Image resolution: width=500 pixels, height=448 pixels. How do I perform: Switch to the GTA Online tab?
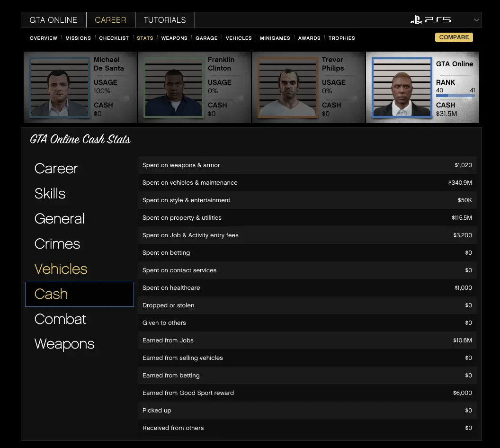coord(54,20)
